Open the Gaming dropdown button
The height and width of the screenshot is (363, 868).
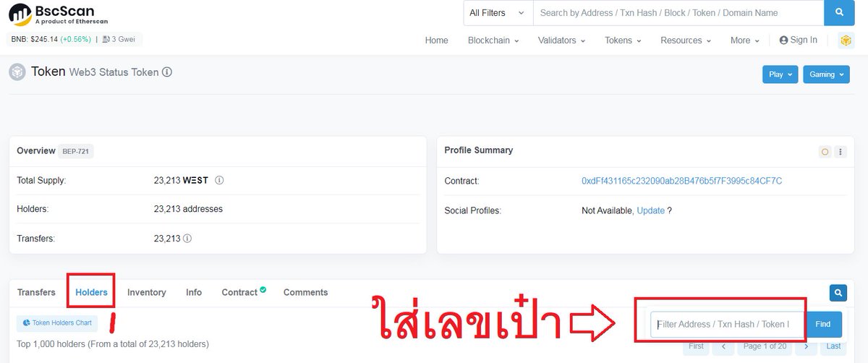tap(826, 74)
